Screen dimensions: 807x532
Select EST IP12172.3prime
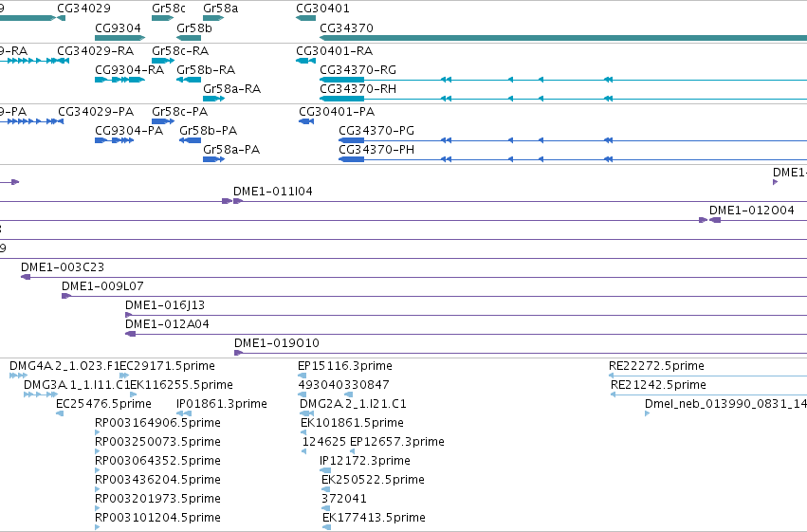point(365,461)
